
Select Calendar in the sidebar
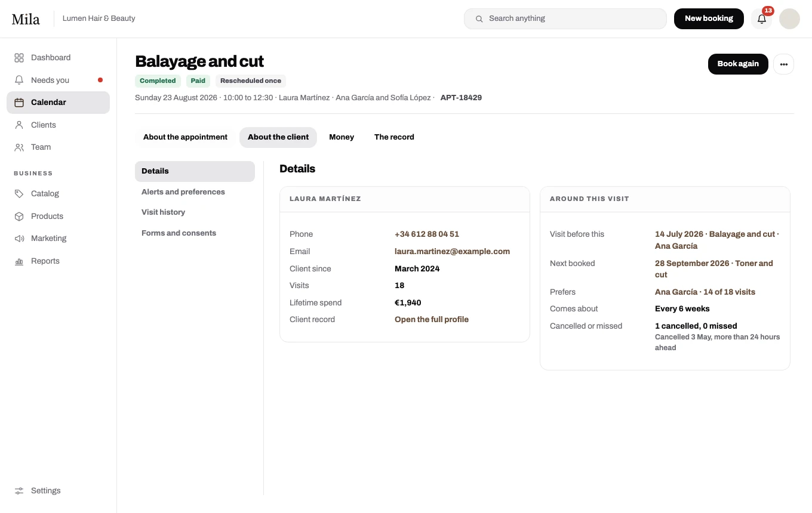(x=58, y=103)
